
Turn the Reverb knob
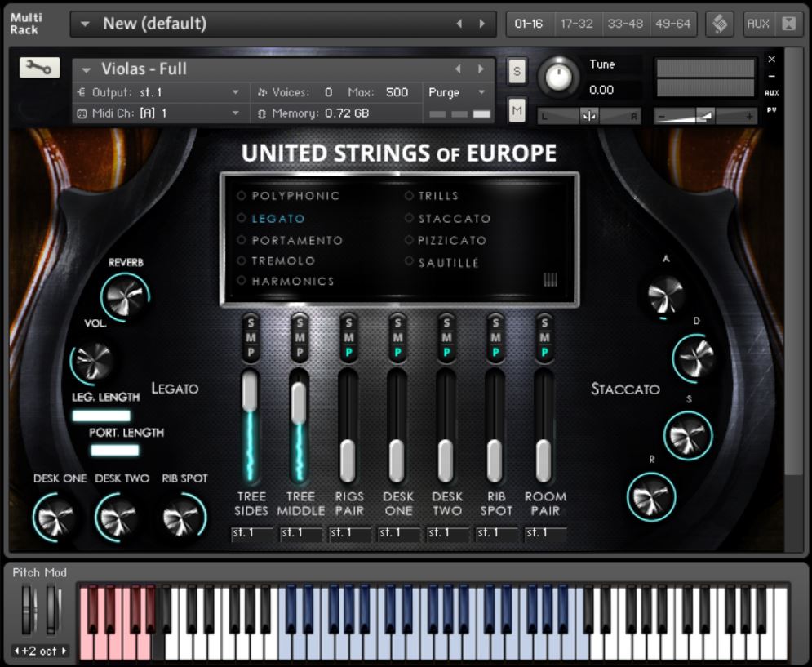[125, 296]
